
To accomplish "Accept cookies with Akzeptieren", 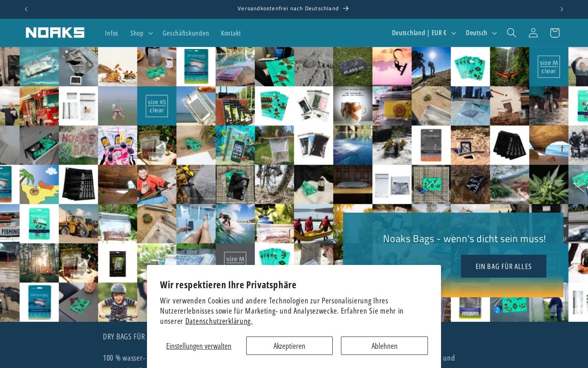I will pos(290,346).
